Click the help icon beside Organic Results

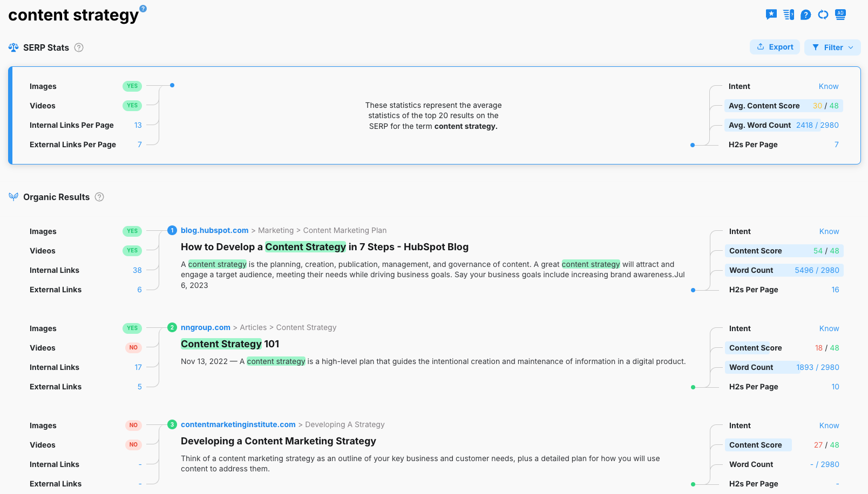pyautogui.click(x=99, y=197)
